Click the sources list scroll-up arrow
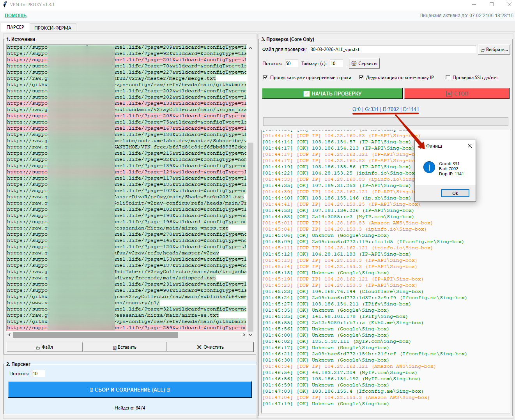 [250, 48]
